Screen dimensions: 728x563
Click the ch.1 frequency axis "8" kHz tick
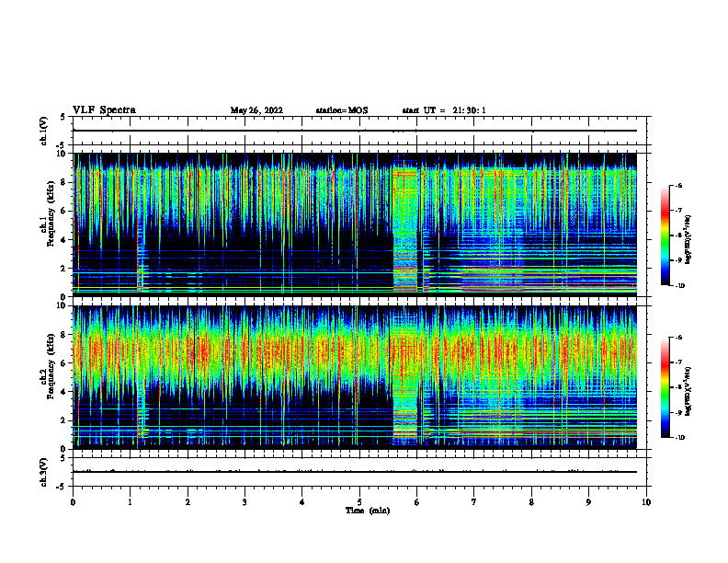point(64,182)
